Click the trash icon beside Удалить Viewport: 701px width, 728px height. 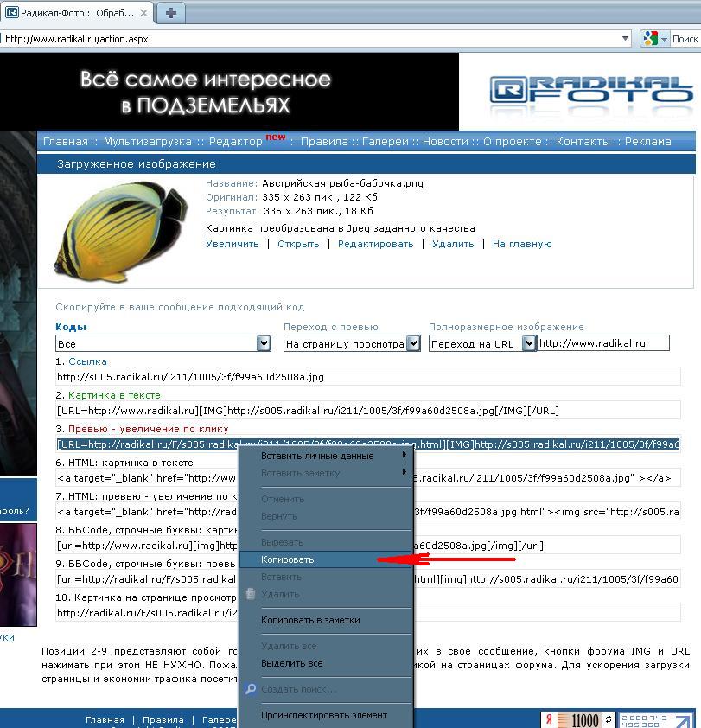click(251, 594)
